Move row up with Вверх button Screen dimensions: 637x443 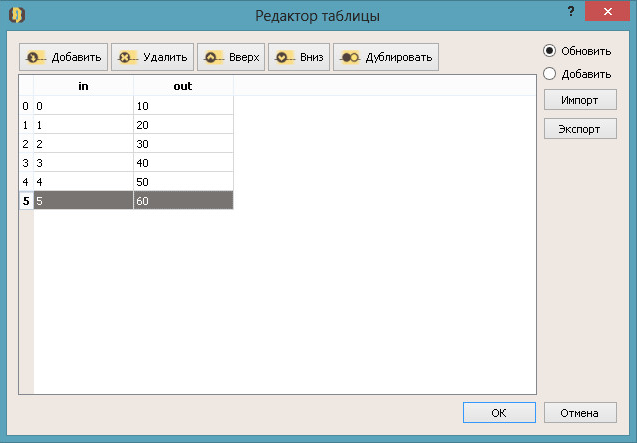click(x=231, y=57)
